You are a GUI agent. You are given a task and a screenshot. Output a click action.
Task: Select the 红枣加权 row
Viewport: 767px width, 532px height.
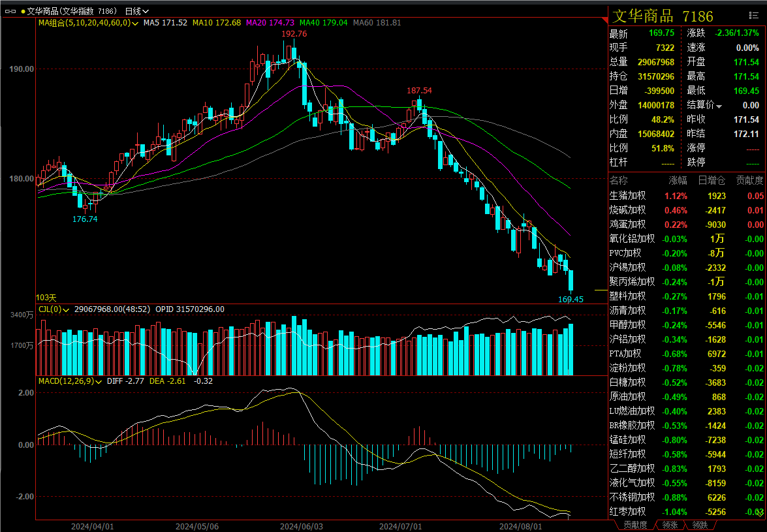pos(627,512)
